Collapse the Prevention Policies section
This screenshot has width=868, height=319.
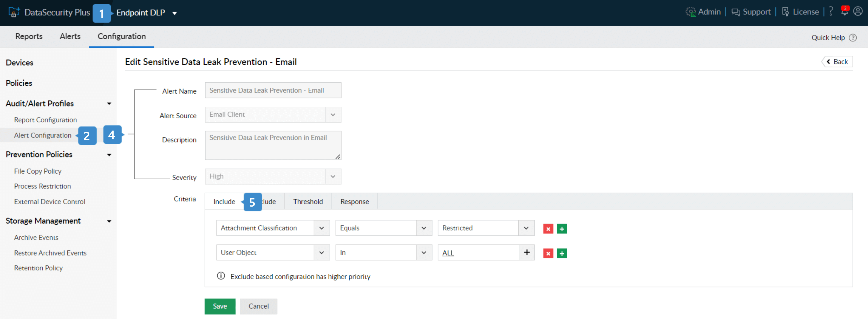pyautogui.click(x=109, y=155)
